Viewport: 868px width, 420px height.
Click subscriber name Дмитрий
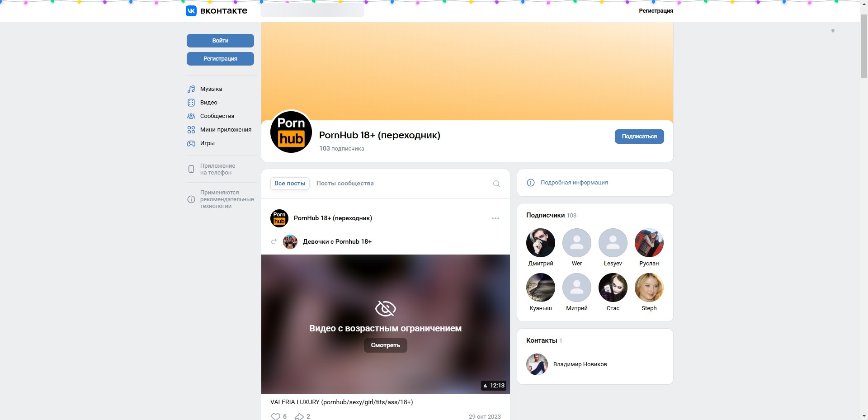tap(541, 264)
